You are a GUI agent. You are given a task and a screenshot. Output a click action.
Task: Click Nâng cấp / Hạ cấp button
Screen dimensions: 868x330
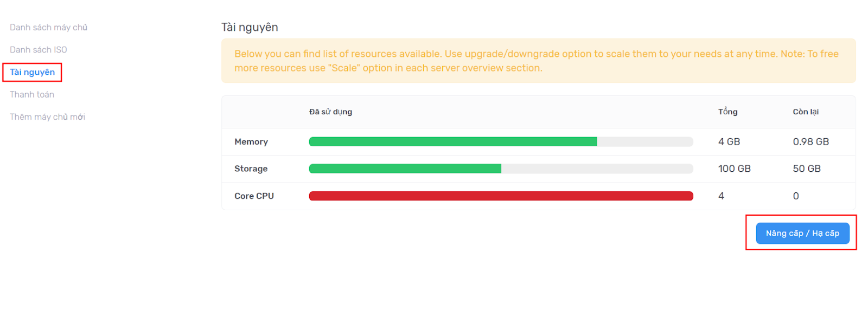click(x=802, y=233)
